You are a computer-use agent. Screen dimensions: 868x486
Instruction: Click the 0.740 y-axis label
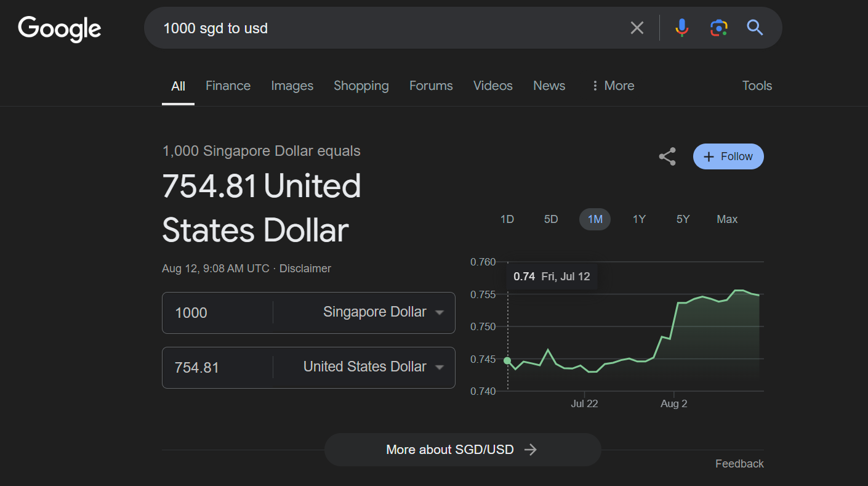pyautogui.click(x=483, y=391)
